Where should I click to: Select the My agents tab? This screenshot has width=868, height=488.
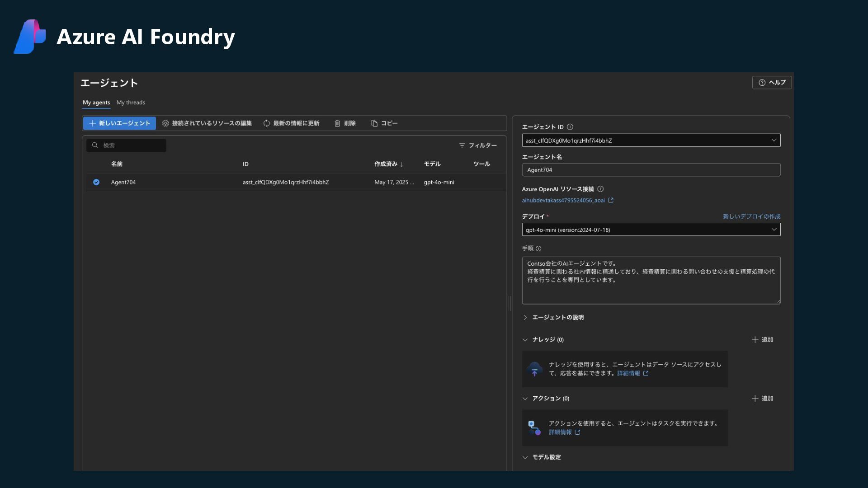96,103
